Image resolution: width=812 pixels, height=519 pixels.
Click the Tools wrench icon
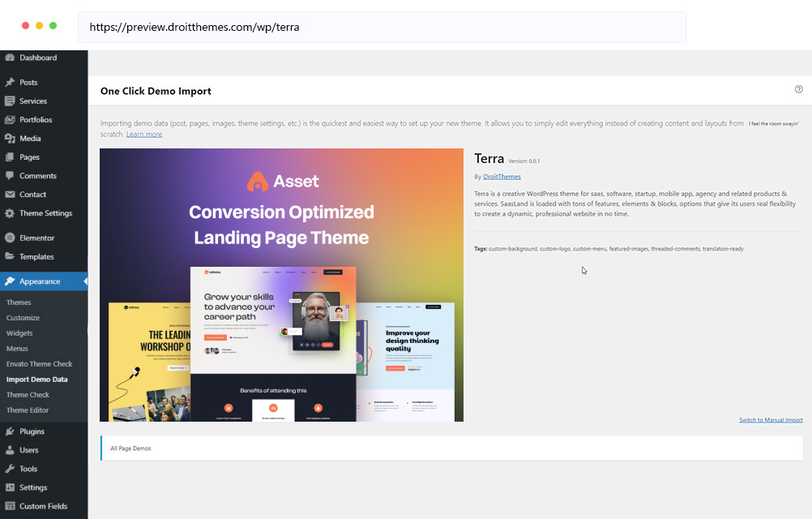click(x=10, y=469)
